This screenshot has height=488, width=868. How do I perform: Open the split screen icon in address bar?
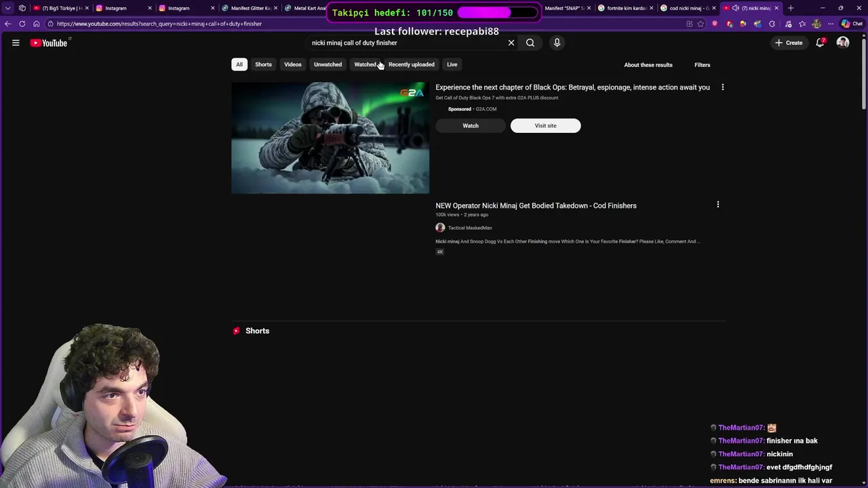tap(689, 24)
